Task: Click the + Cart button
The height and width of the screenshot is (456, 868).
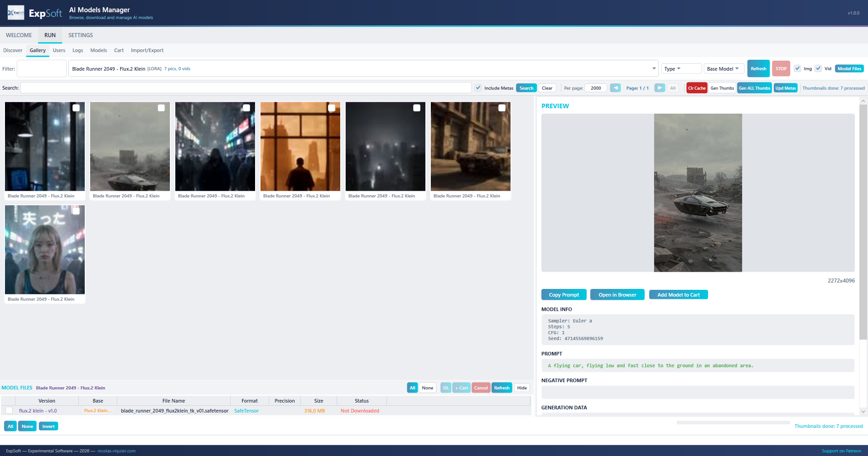Action: coord(461,388)
